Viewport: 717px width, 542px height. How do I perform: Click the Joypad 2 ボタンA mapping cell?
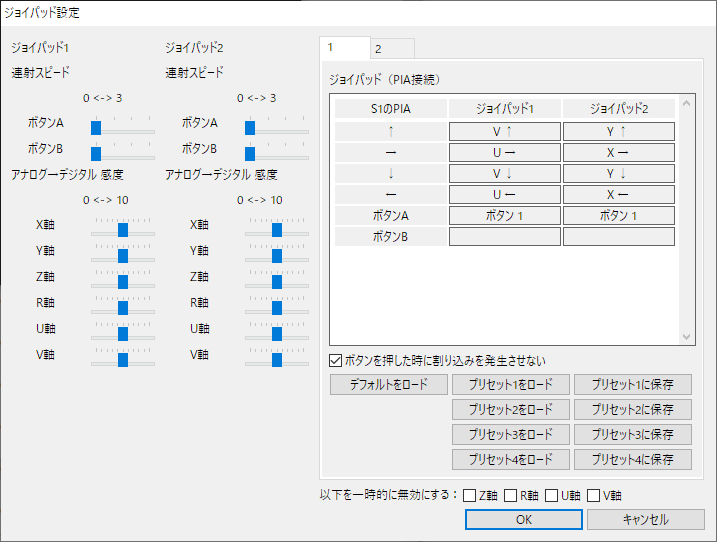[x=618, y=216]
